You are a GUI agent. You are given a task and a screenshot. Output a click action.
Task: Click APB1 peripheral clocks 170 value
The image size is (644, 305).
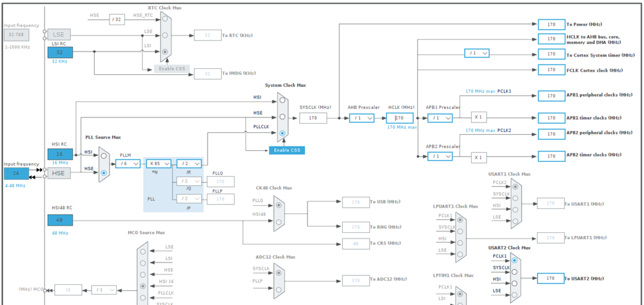(552, 96)
